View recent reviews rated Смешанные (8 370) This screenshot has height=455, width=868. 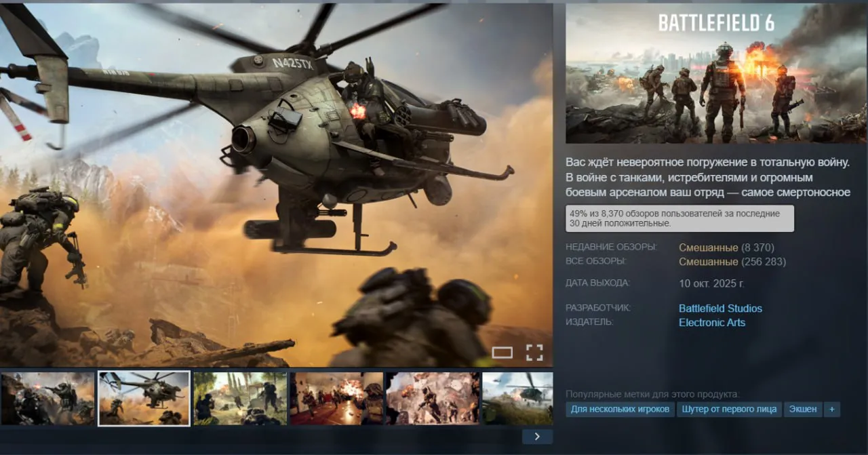pyautogui.click(x=726, y=248)
